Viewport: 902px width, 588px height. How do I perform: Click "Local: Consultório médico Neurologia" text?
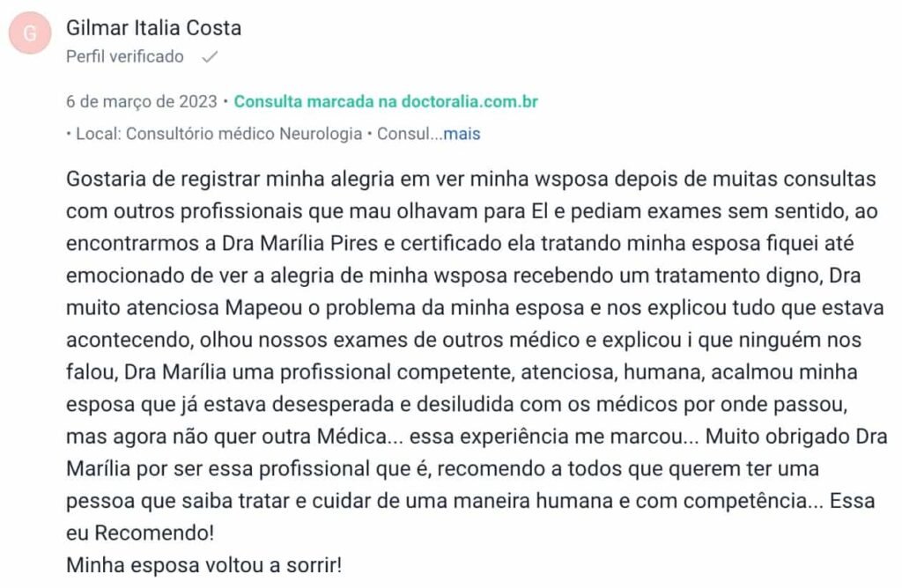click(218, 135)
